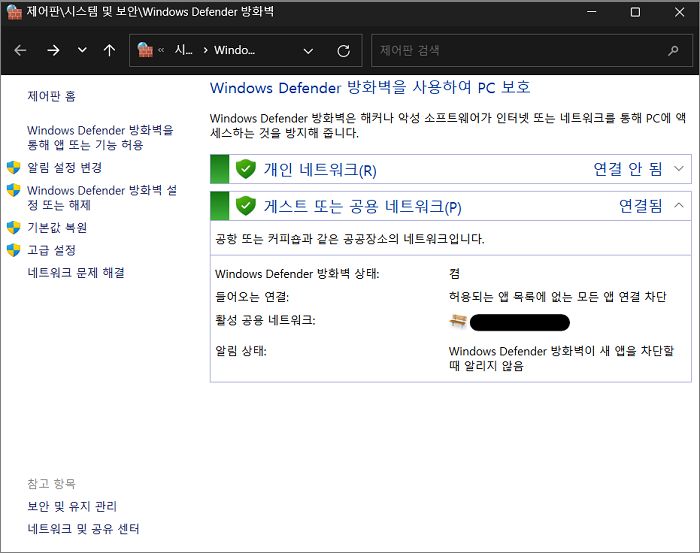The width and height of the screenshot is (700, 553).
Task: Open 알림 설정 변경 link
Action: click(64, 167)
